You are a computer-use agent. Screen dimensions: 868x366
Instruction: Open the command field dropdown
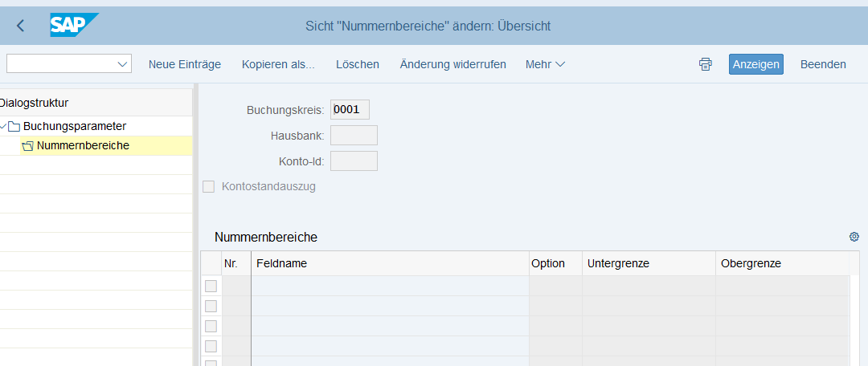tap(123, 64)
